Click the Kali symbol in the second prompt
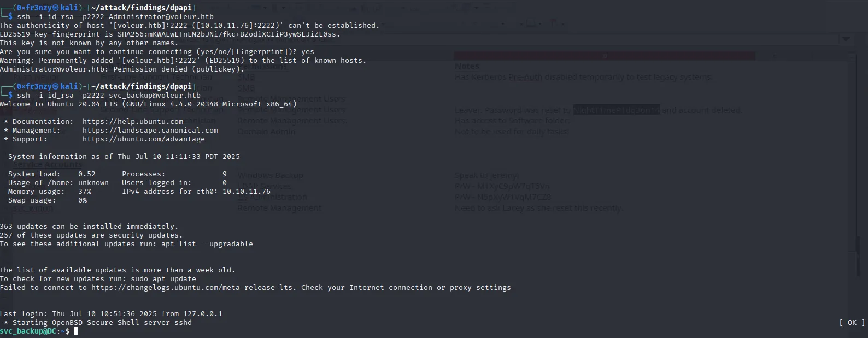Viewport: 868px width, 338px height. point(56,86)
